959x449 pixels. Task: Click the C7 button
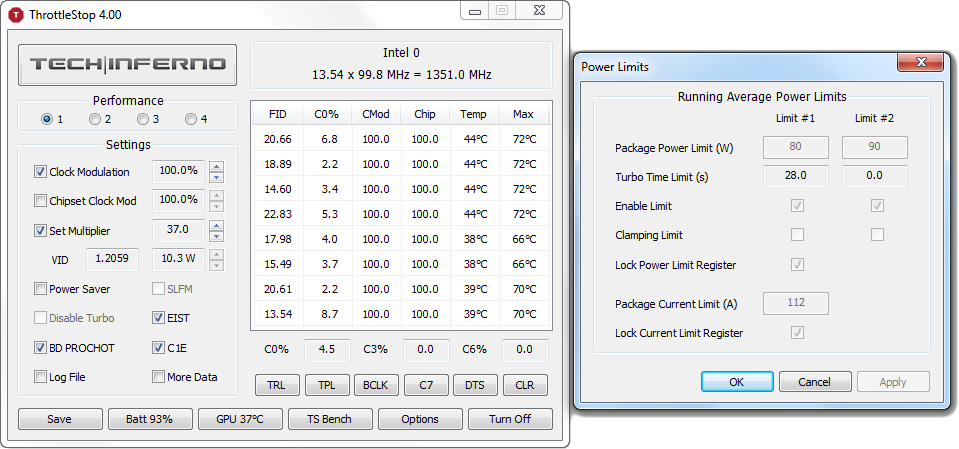point(426,385)
